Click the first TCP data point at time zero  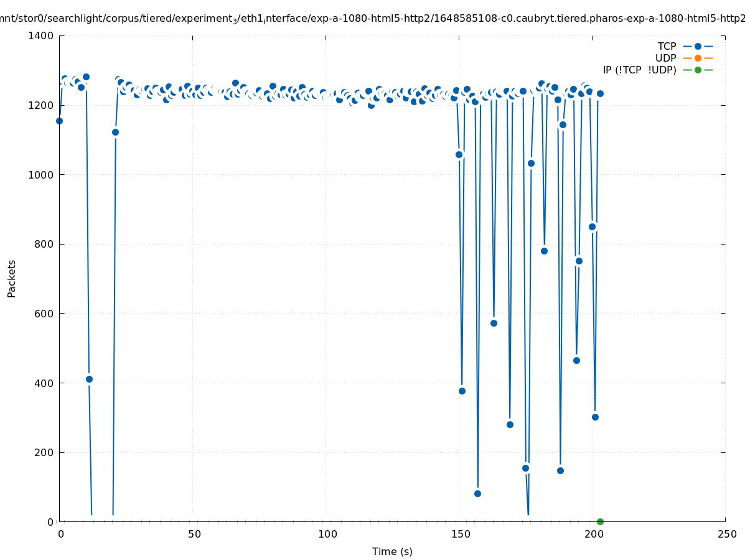pos(59,121)
